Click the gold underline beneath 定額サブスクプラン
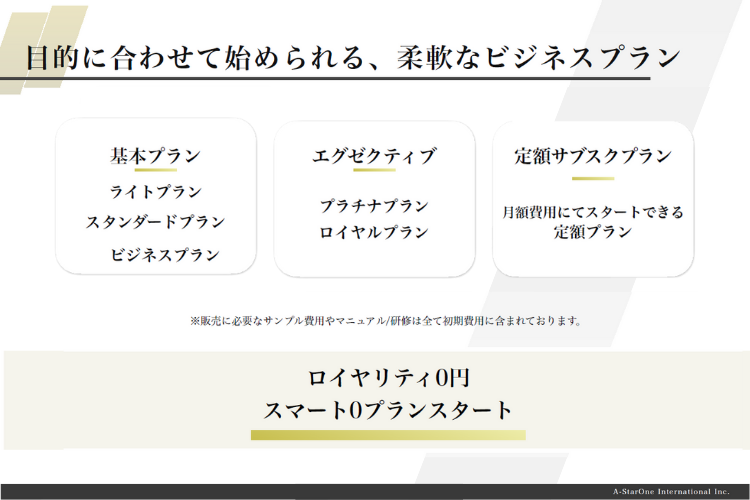 (x=592, y=178)
